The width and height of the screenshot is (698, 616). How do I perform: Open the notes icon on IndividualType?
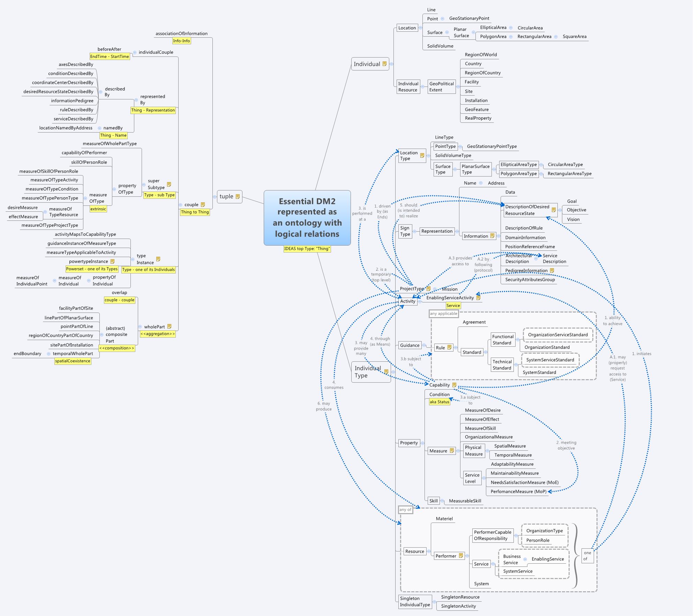(x=386, y=372)
